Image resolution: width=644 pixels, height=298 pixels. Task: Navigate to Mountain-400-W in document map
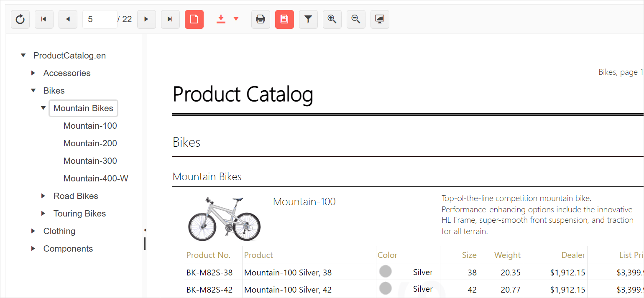pos(96,178)
